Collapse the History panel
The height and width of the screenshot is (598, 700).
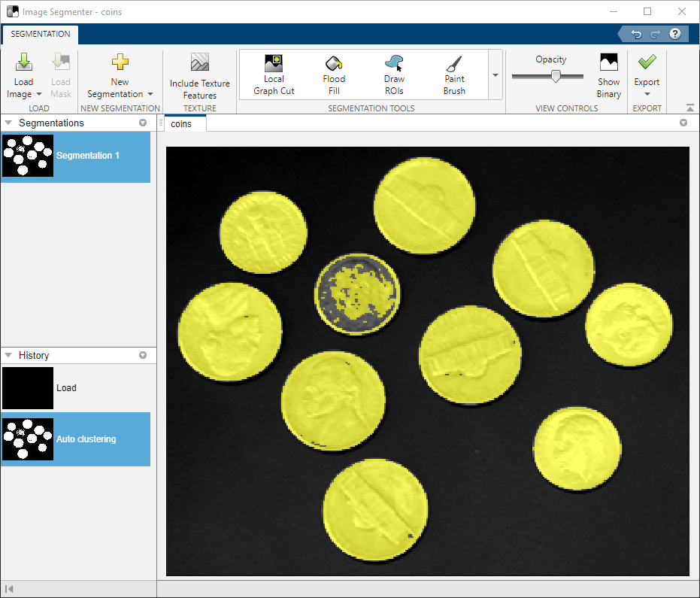tap(8, 356)
